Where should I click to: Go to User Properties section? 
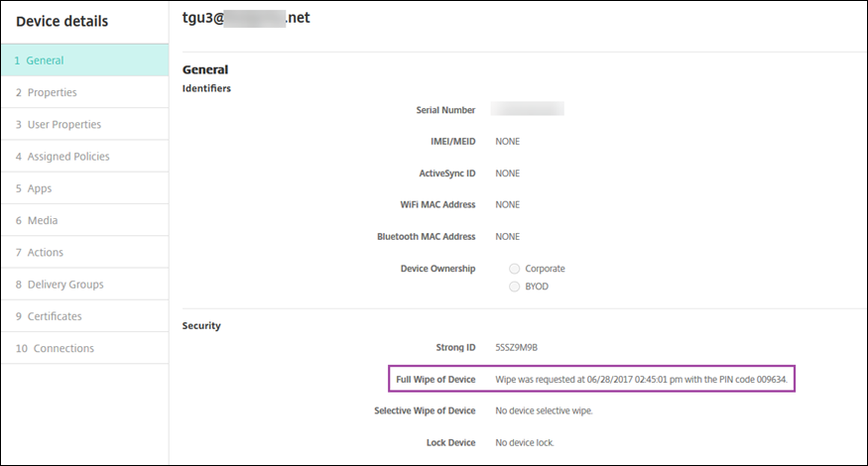[x=64, y=125]
